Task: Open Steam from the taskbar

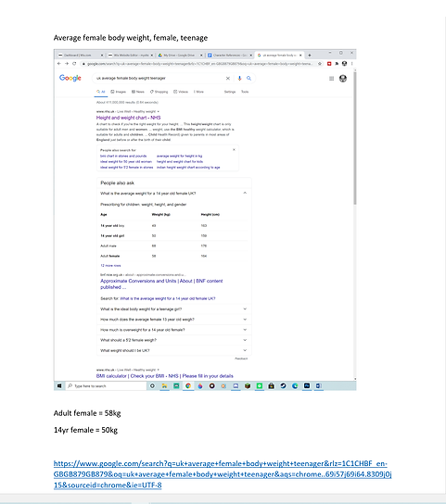Action: pos(283,385)
